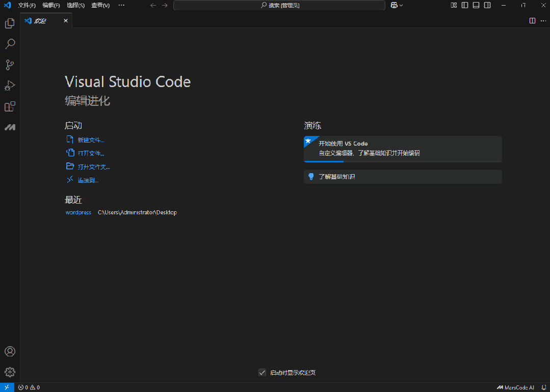
Task: Click the C:\Users\Administrator\Desktop path text
Action: point(137,212)
